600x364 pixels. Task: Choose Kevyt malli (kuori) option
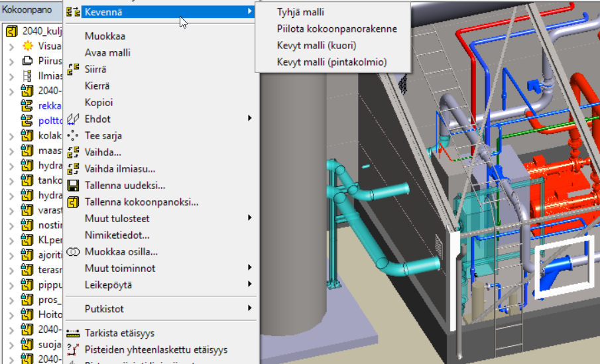pyautogui.click(x=316, y=46)
